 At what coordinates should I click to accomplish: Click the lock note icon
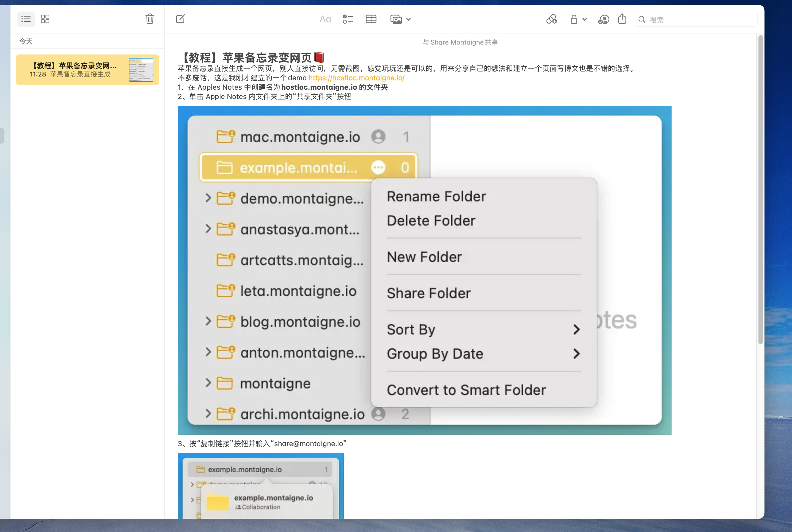click(574, 19)
